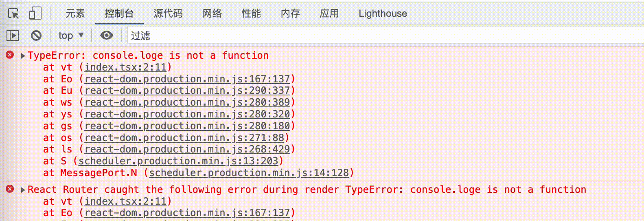Screen dimensions: 644x221
Task: Switch to the 网络 tab
Action: (212, 13)
